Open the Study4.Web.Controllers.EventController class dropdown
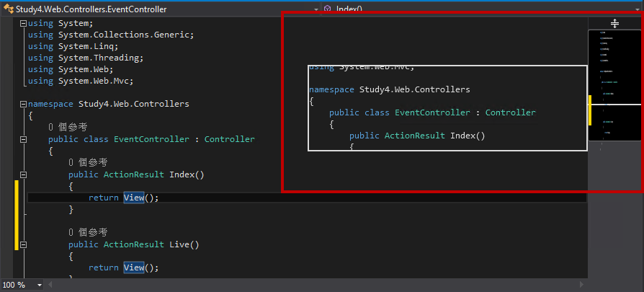Image resolution: width=644 pixels, height=292 pixels. 160,9
